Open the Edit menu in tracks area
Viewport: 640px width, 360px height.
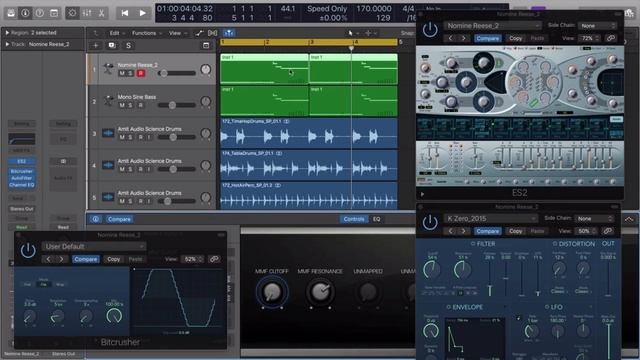116,33
